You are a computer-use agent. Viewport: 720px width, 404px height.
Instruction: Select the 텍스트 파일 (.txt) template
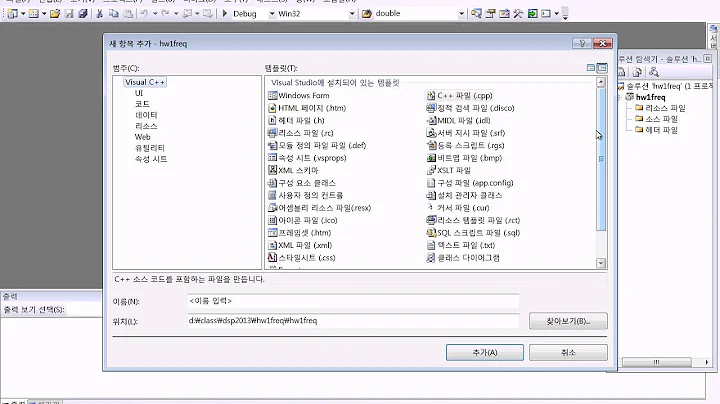point(461,245)
